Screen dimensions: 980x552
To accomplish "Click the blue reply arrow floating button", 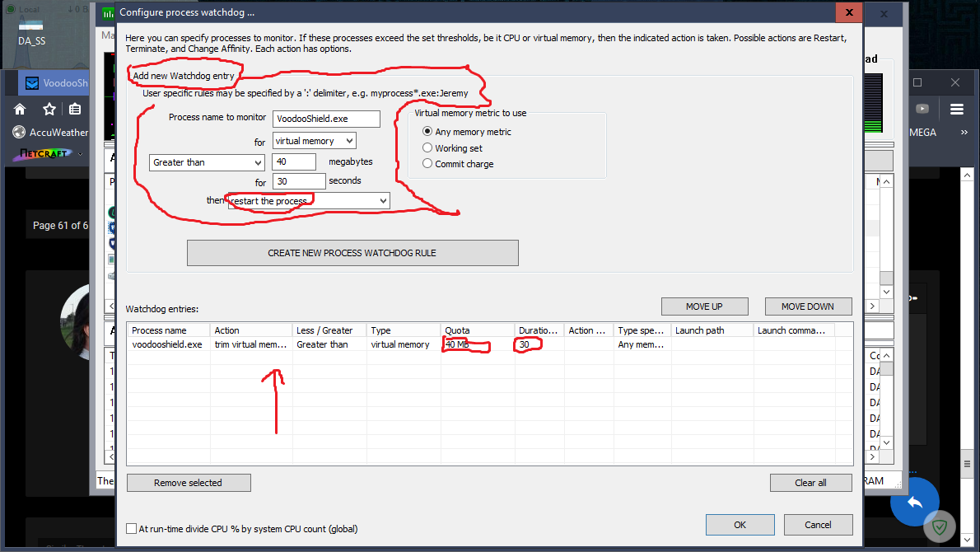I will click(x=914, y=502).
